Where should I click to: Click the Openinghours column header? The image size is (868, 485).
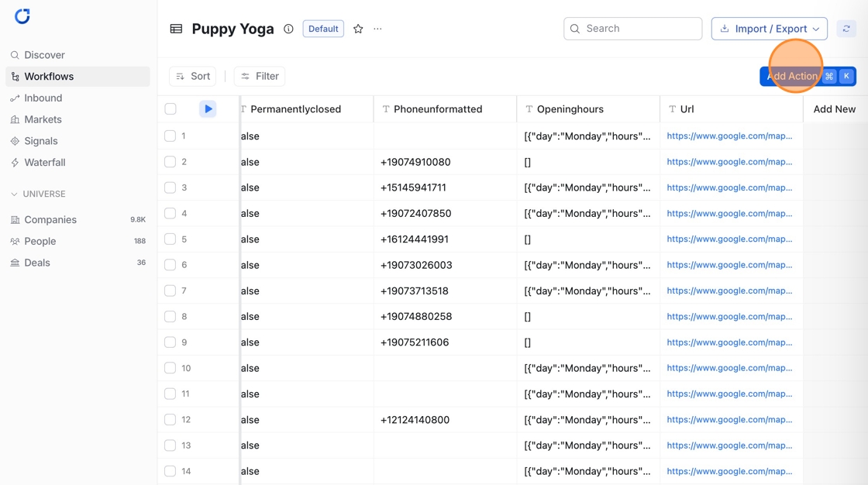coord(588,109)
